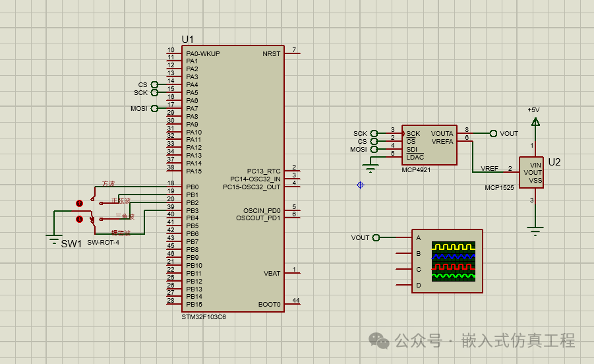The height and width of the screenshot is (364, 594).
Task: Click the VREF wire label
Action: pyautogui.click(x=489, y=169)
